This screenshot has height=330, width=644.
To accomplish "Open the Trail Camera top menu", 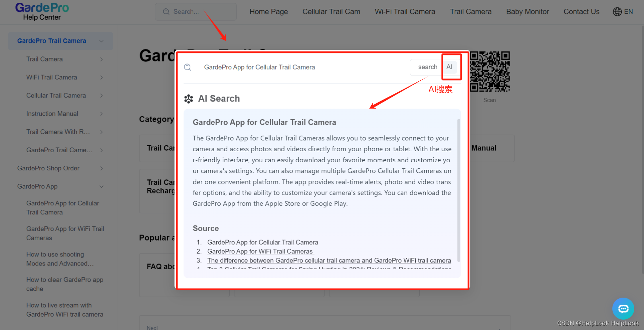I will coord(470,12).
